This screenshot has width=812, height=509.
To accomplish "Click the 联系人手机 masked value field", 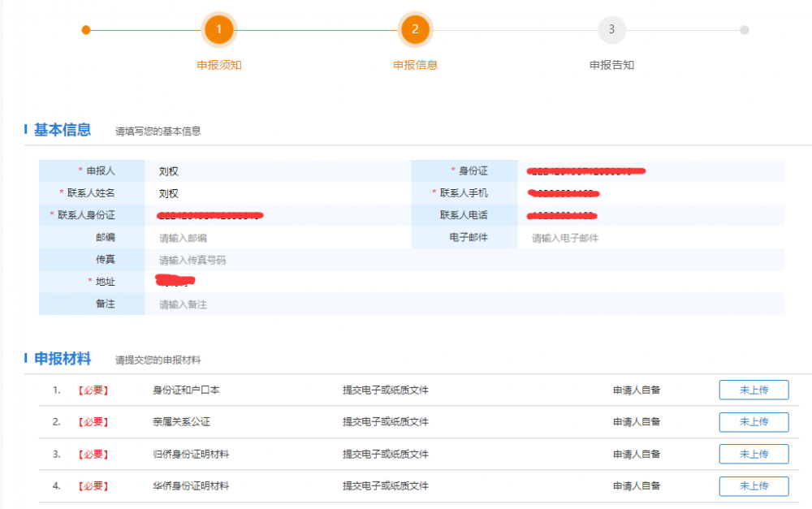I will click(650, 193).
